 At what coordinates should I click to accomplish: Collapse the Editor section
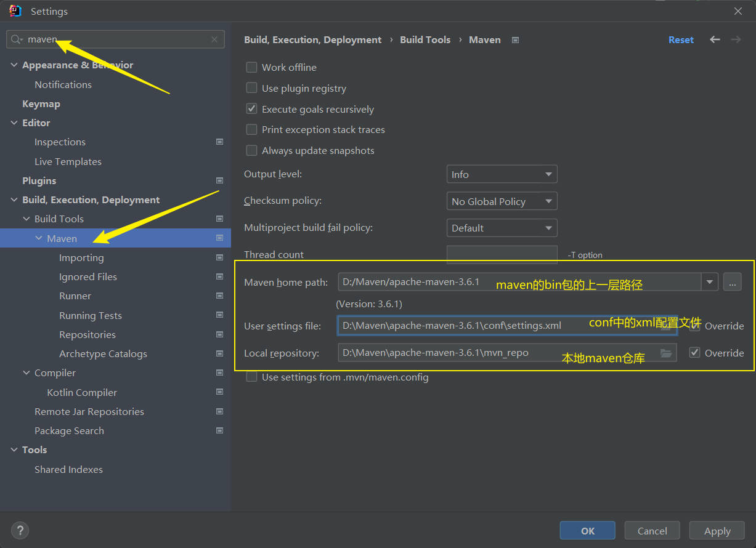click(x=14, y=123)
